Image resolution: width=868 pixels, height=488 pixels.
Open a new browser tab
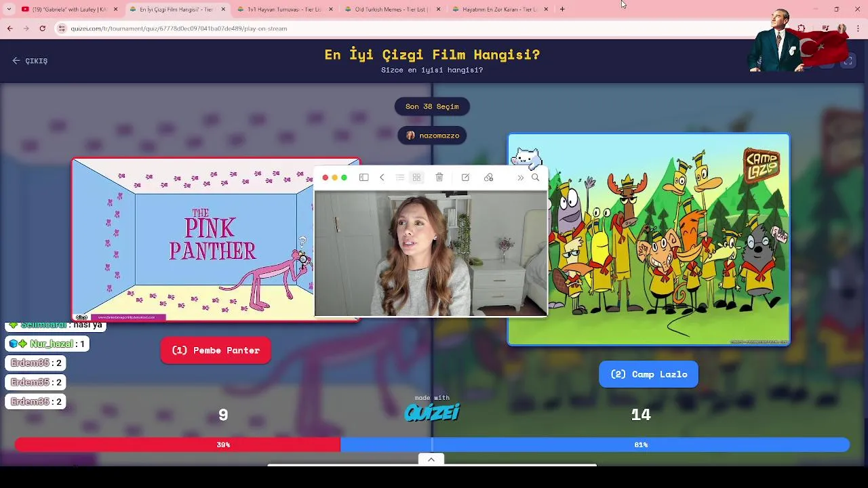(562, 9)
